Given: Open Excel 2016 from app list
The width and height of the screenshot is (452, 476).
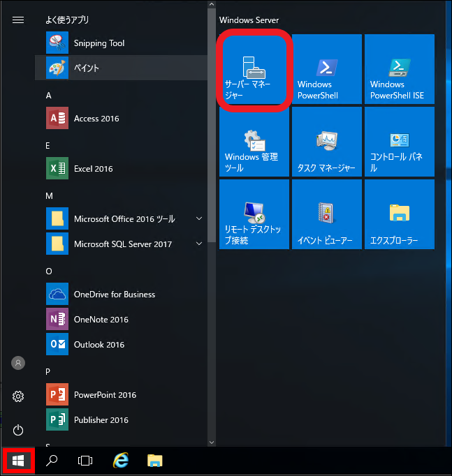Looking at the screenshot, I should 93,169.
